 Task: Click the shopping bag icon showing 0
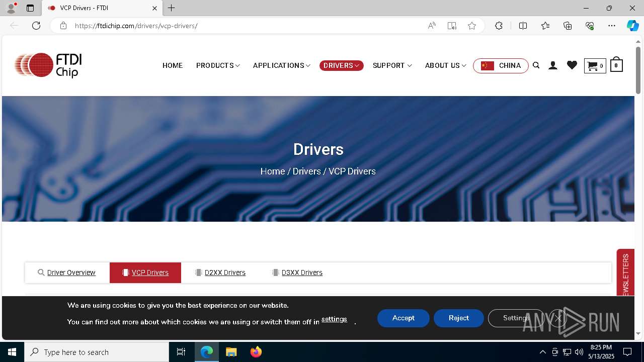616,64
